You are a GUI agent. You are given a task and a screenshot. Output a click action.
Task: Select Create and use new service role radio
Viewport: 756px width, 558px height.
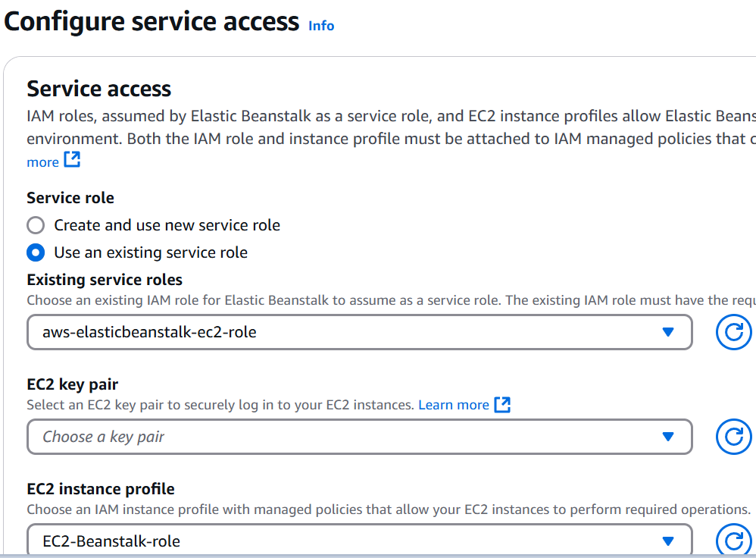point(36,225)
